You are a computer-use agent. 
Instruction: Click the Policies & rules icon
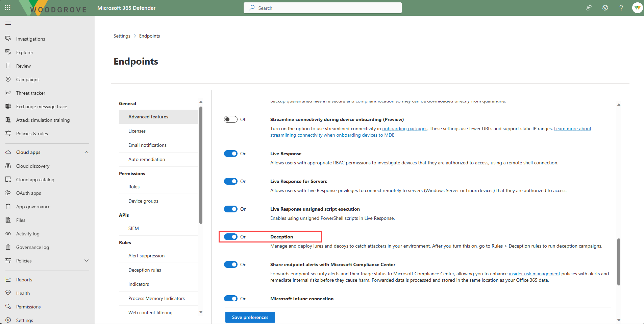(x=8, y=133)
